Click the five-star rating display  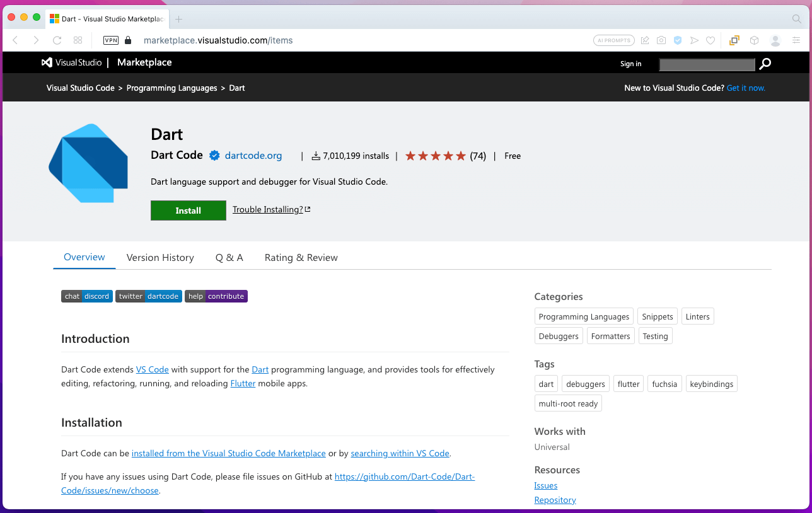coord(435,156)
